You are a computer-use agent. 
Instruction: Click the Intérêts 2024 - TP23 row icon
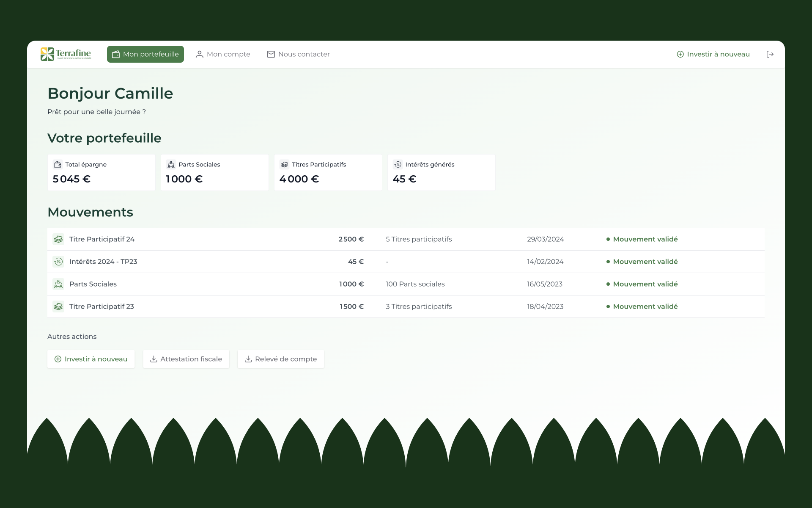[x=58, y=262]
